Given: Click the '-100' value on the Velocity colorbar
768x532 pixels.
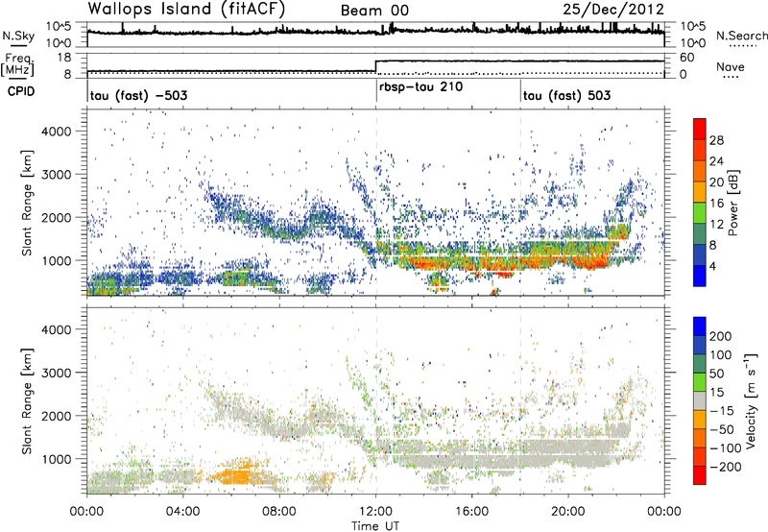Looking at the screenshot, I should coord(725,448).
